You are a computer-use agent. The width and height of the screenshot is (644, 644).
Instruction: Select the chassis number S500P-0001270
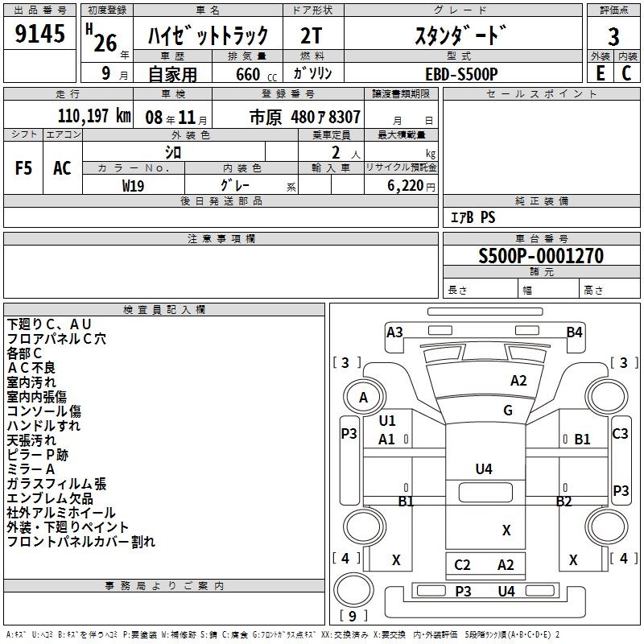(x=540, y=256)
